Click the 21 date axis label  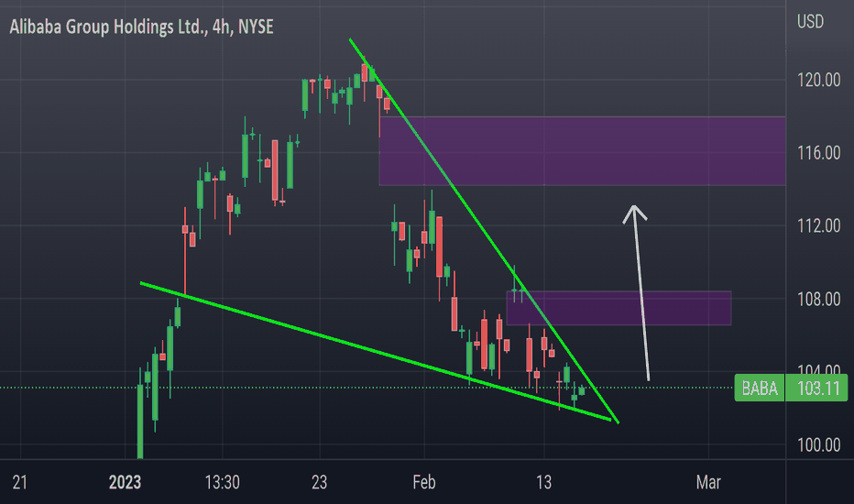tap(19, 482)
